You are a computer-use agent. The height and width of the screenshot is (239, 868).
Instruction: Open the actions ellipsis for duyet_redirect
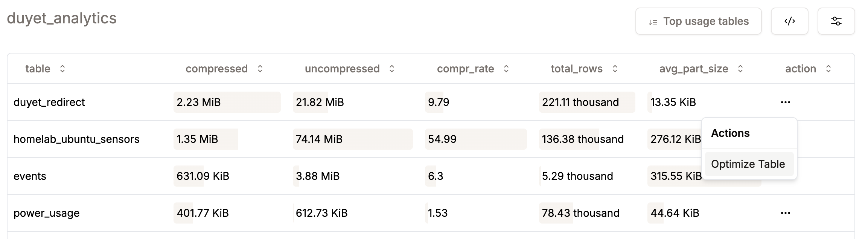(786, 102)
